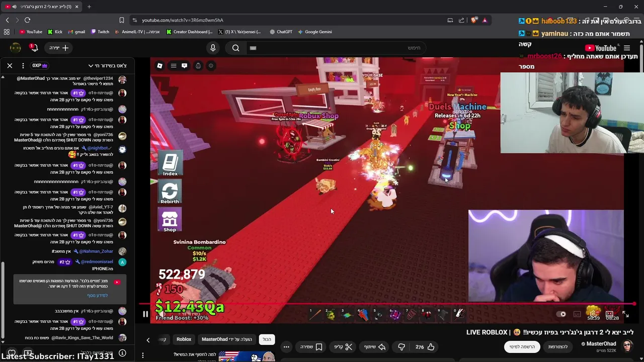644x362 pixels.
Task: Open Brave Rewards triangle icon
Action: [x=485, y=20]
